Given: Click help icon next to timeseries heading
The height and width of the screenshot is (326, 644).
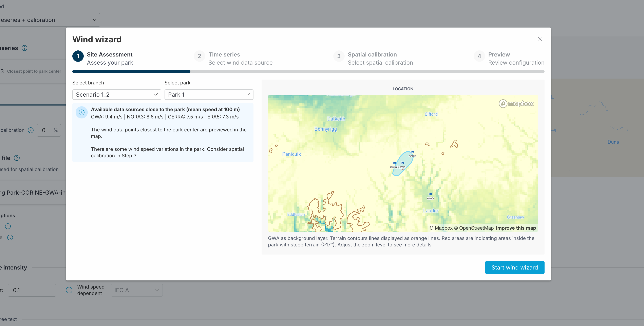Looking at the screenshot, I should 24,48.
